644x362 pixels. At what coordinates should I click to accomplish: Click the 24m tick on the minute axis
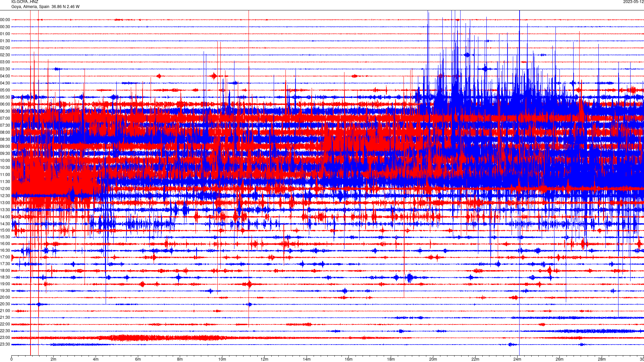pos(517,359)
